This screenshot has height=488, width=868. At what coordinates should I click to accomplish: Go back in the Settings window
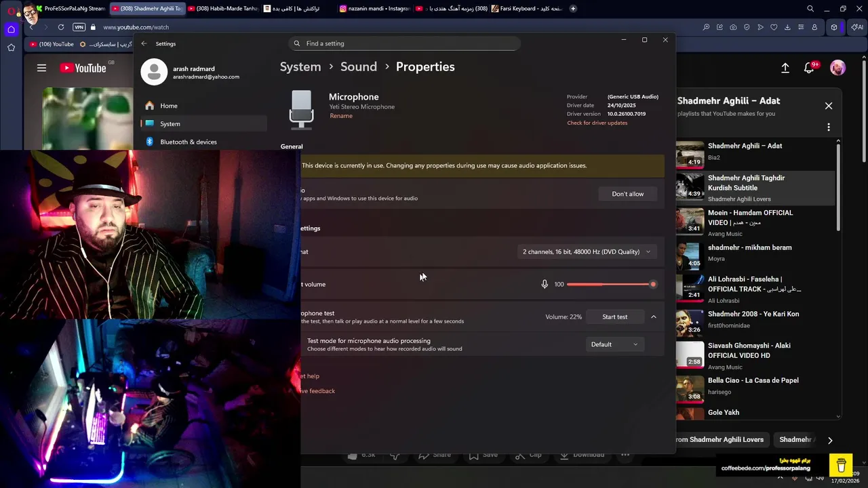click(x=144, y=43)
